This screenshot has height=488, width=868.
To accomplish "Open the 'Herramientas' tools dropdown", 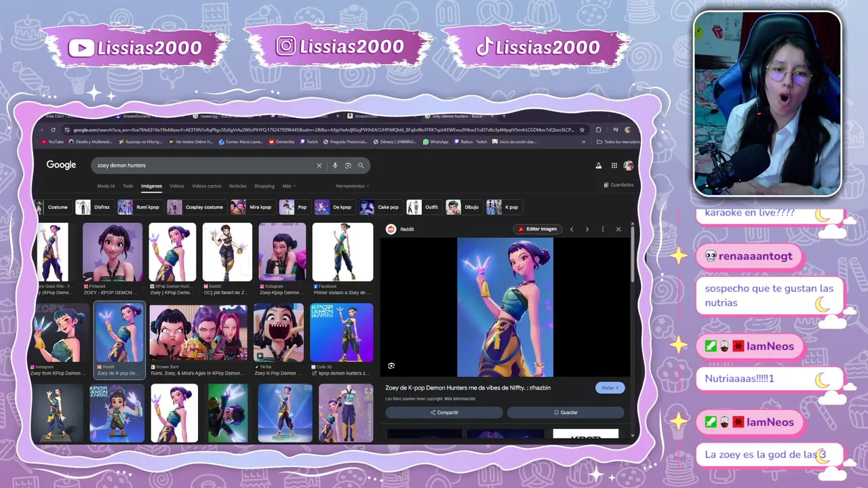I will click(x=352, y=186).
